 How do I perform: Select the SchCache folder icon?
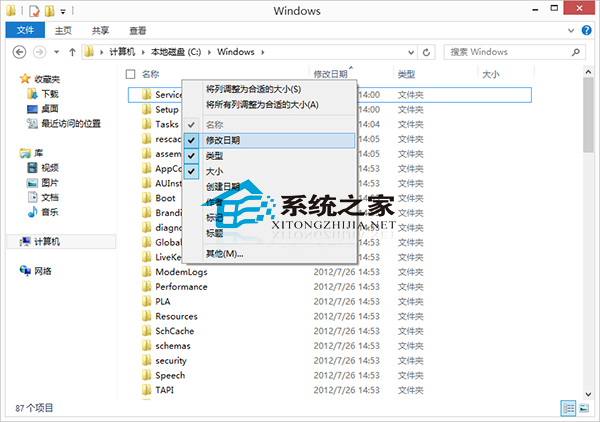146,331
